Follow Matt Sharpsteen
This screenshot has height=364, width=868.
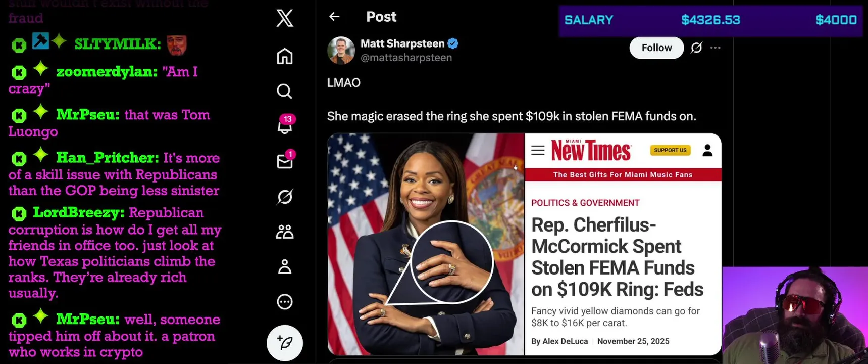tap(656, 48)
